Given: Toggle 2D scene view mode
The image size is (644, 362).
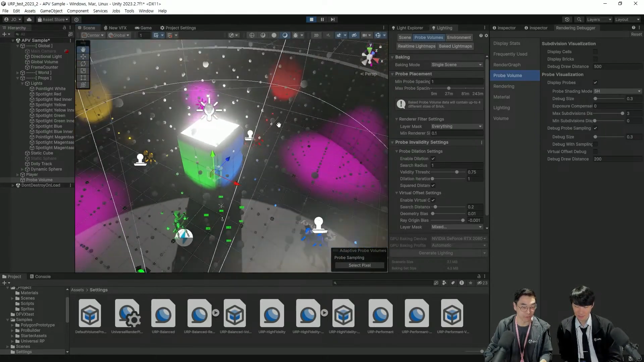Looking at the screenshot, I should pyautogui.click(x=316, y=35).
